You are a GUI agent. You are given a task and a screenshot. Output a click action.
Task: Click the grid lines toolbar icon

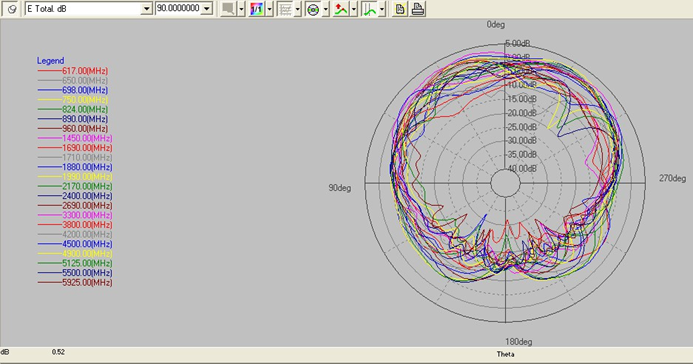point(285,9)
